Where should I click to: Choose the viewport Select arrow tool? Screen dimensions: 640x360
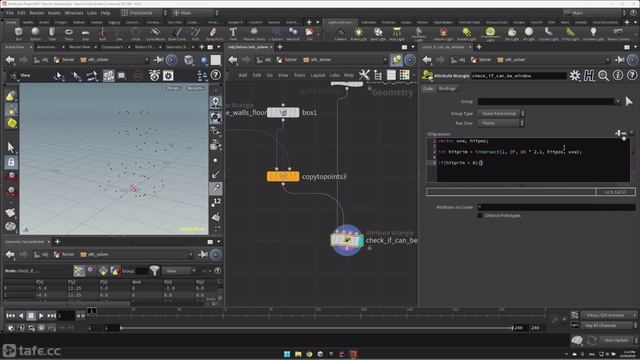coord(11,147)
